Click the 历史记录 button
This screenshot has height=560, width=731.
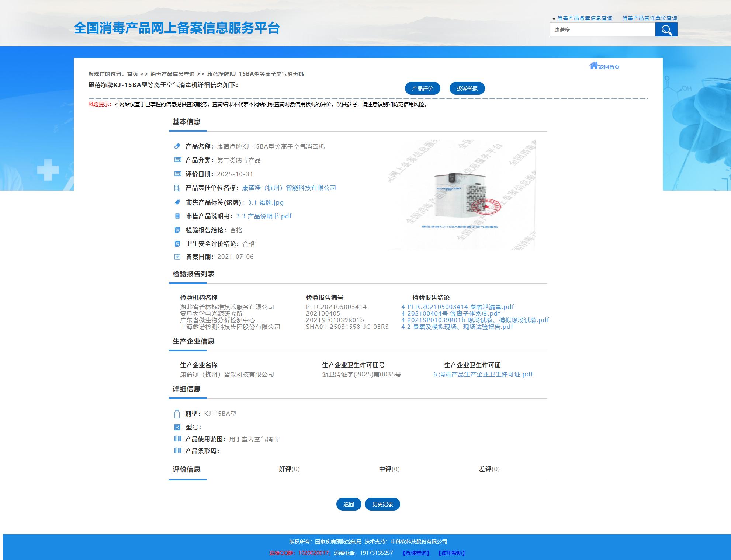382,504
